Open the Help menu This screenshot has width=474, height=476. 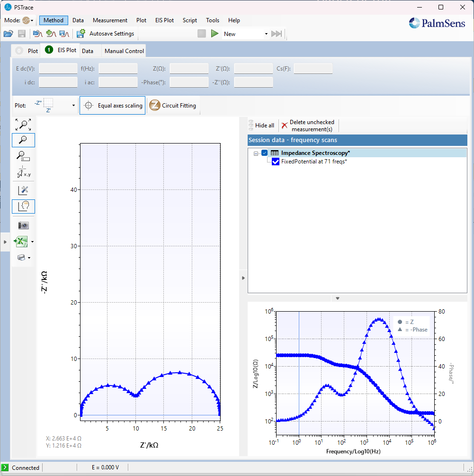(x=234, y=20)
